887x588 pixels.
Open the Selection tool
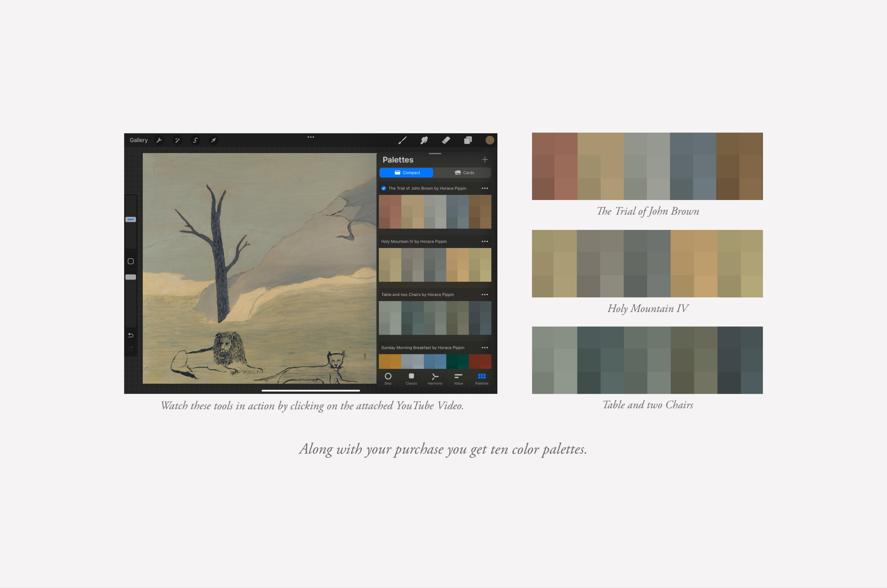click(x=195, y=140)
